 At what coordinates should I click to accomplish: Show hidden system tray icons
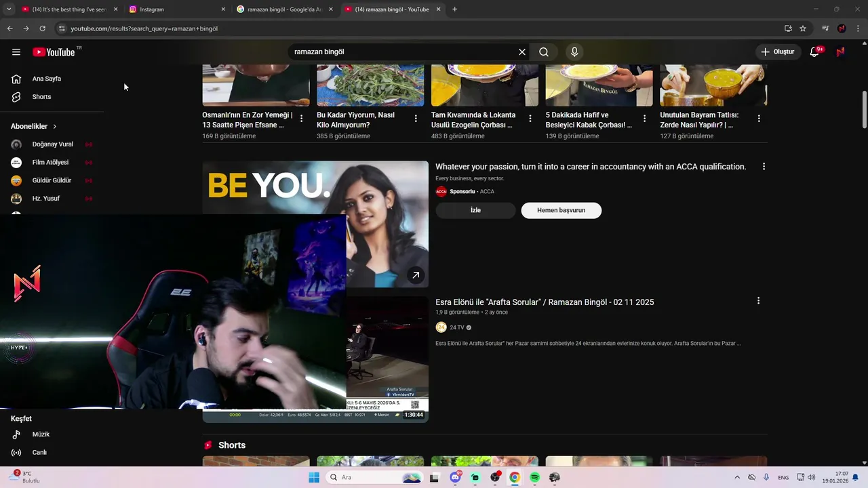737,477
